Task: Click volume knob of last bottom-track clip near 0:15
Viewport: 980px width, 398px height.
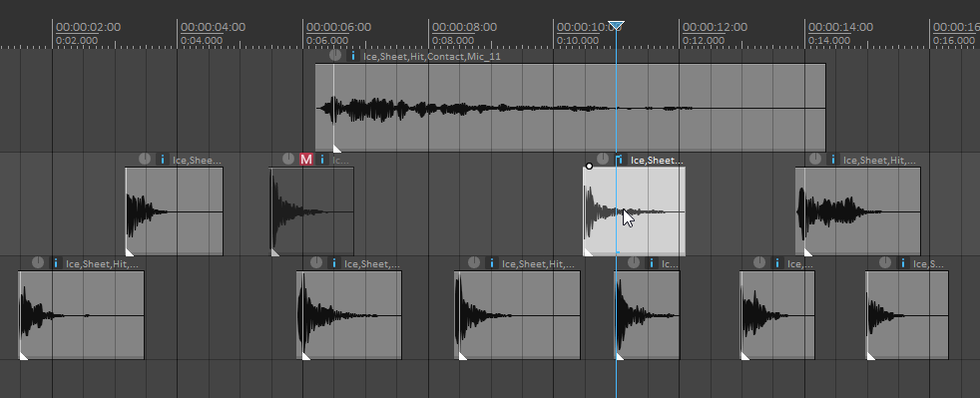Action: (885, 262)
